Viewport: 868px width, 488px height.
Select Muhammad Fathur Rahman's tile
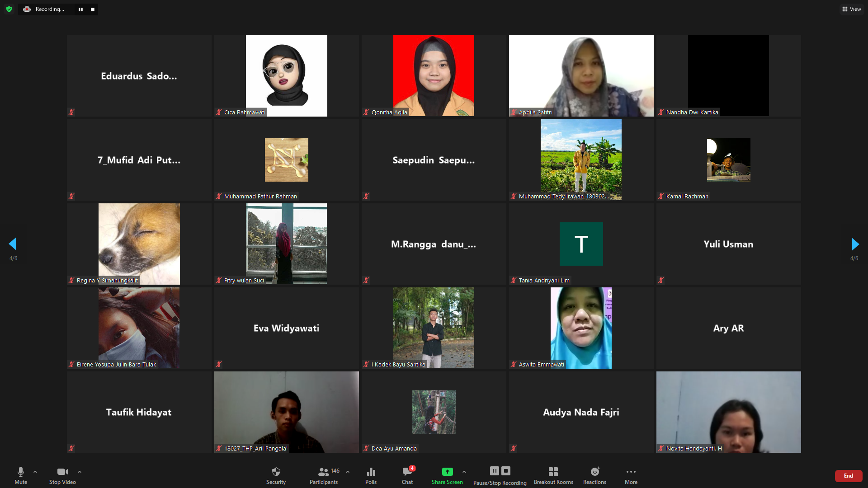tap(287, 160)
